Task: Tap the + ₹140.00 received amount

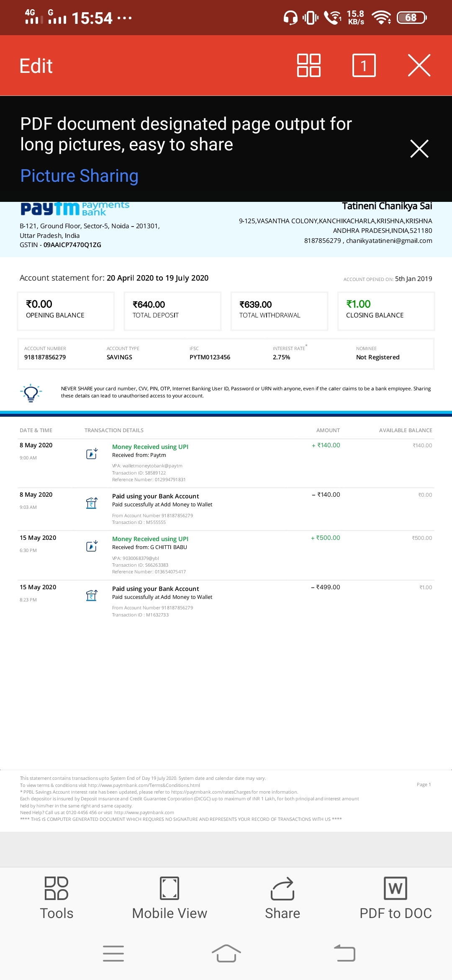Action: point(326,445)
